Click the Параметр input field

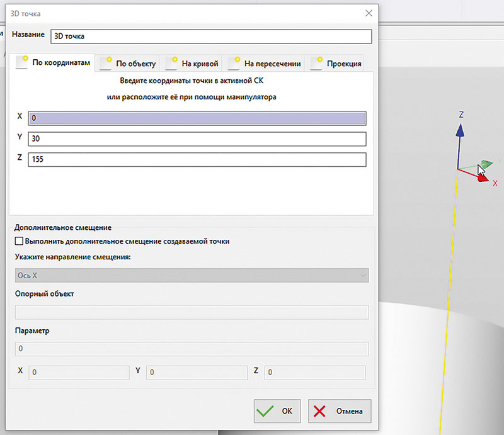pyautogui.click(x=192, y=349)
